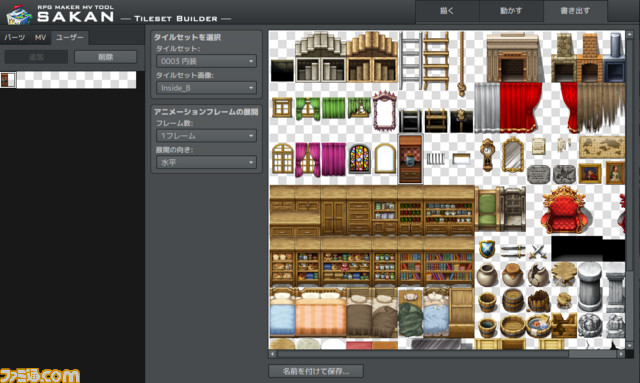The height and width of the screenshot is (383, 640).
Task: Choose the blue shield wall decoration tile
Action: [487, 249]
